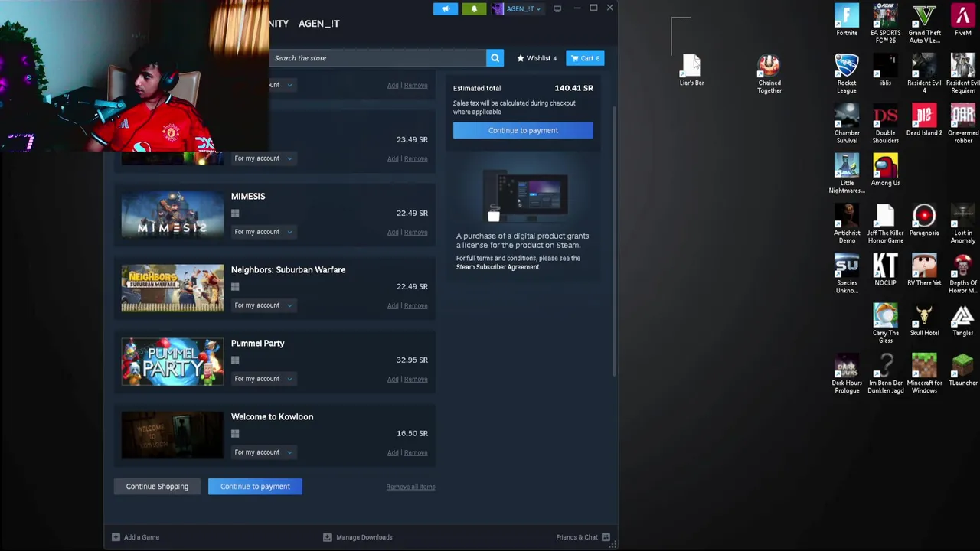Click Add link for MIMESIS
The image size is (980, 551).
tap(393, 232)
